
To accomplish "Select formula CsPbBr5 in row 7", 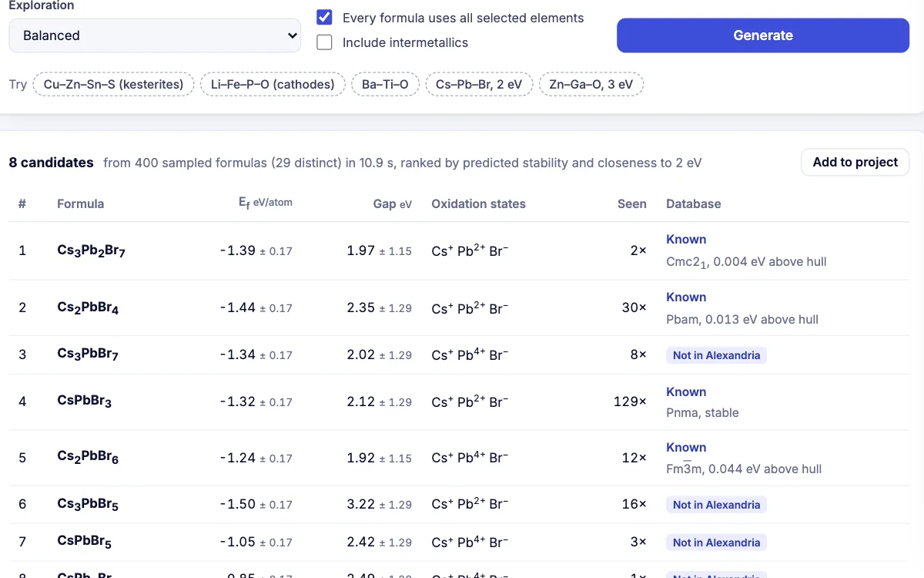I will pyautogui.click(x=84, y=543).
